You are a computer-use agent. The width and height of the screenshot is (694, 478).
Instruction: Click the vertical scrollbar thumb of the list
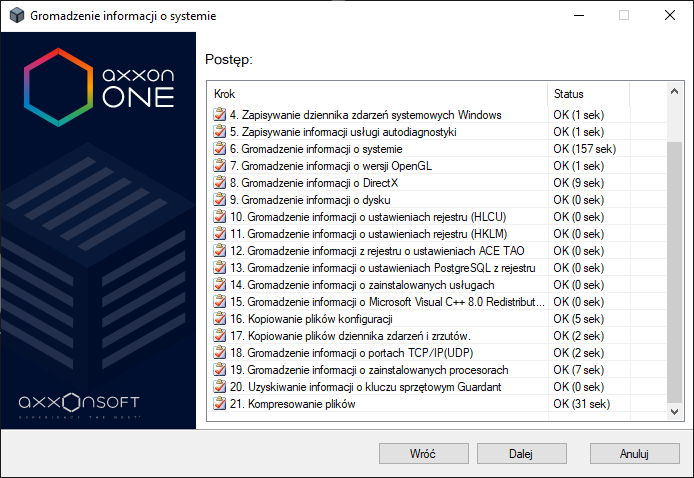674,272
